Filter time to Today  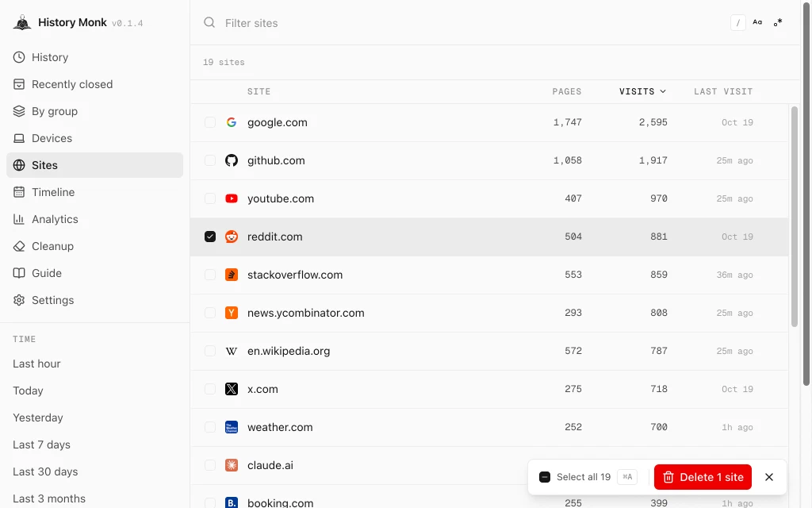28,391
